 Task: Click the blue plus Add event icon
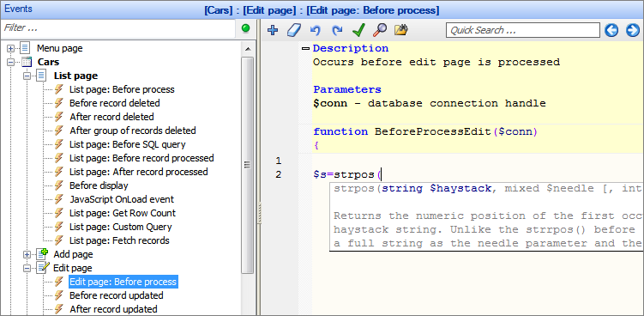click(x=273, y=30)
